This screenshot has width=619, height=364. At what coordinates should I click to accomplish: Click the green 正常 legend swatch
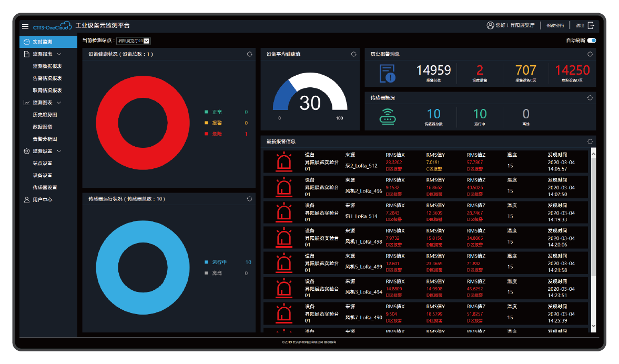pyautogui.click(x=205, y=112)
